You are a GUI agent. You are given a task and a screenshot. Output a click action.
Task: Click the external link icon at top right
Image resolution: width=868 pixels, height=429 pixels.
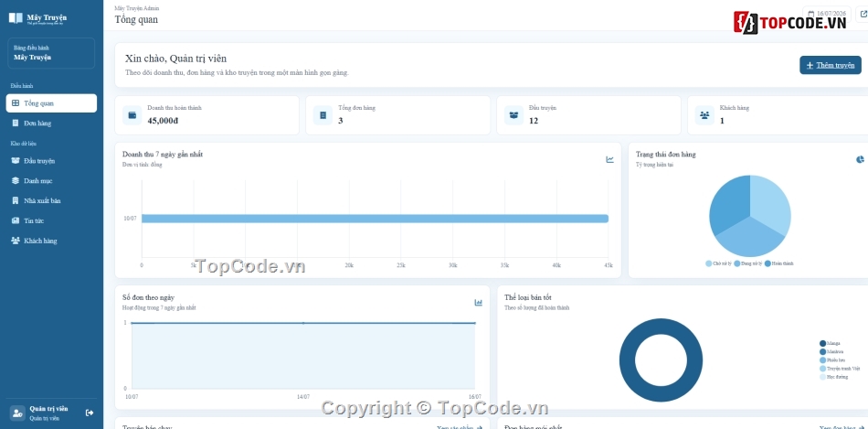coord(863,13)
